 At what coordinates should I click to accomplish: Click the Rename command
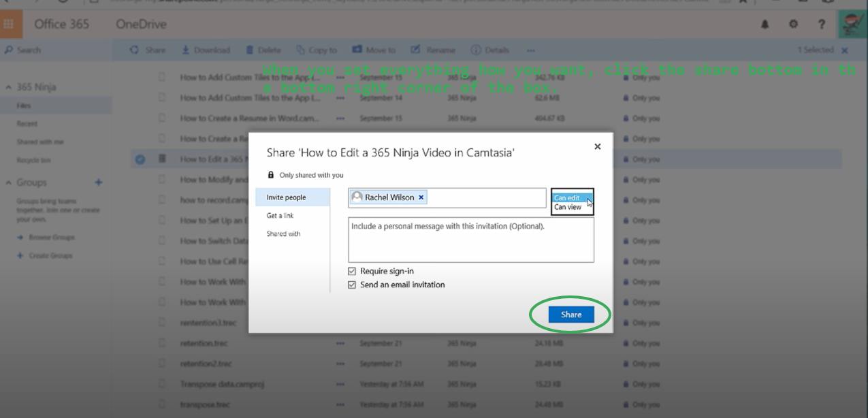[433, 50]
